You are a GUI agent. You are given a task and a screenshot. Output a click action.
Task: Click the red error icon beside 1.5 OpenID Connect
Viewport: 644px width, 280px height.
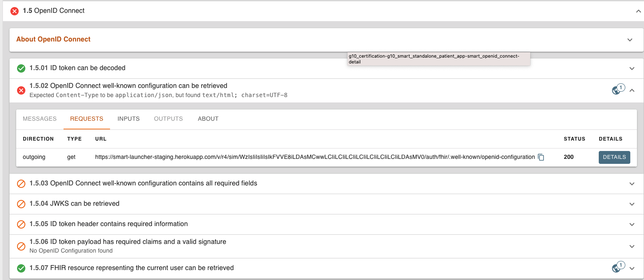[15, 11]
